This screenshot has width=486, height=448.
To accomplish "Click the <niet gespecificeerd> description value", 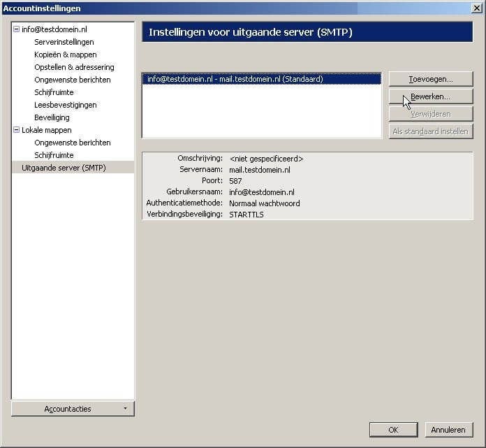I will pyautogui.click(x=266, y=159).
